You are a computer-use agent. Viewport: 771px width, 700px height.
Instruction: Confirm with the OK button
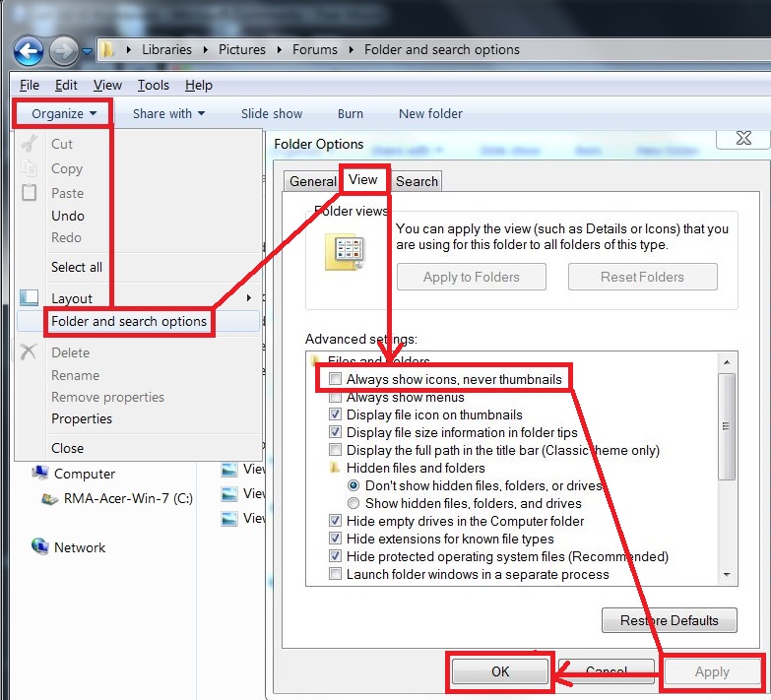[x=500, y=671]
